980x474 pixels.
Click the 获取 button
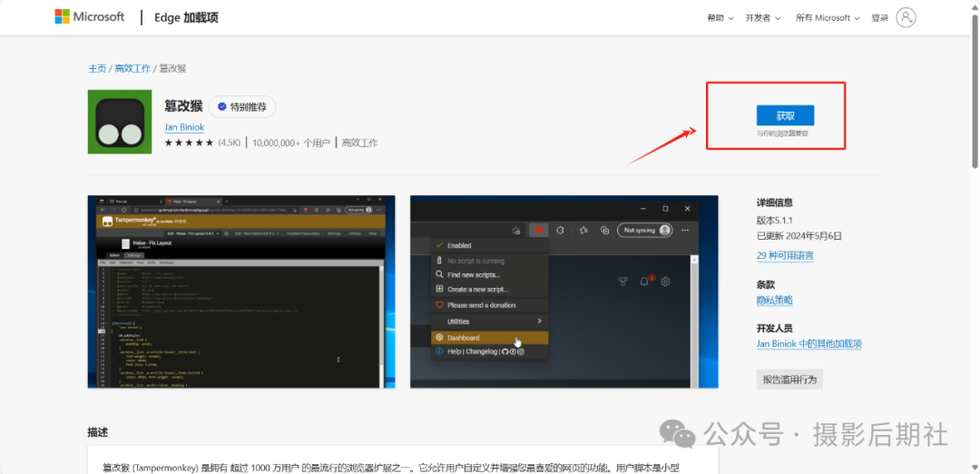click(x=785, y=115)
